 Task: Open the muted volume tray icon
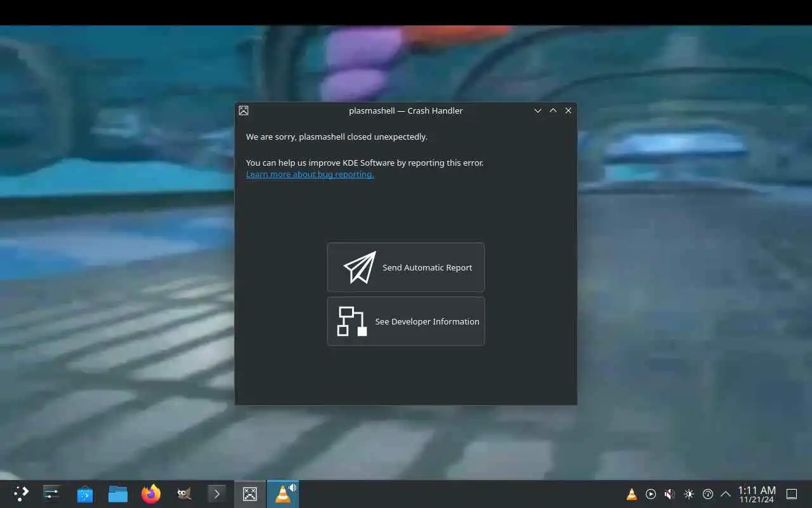click(x=670, y=494)
